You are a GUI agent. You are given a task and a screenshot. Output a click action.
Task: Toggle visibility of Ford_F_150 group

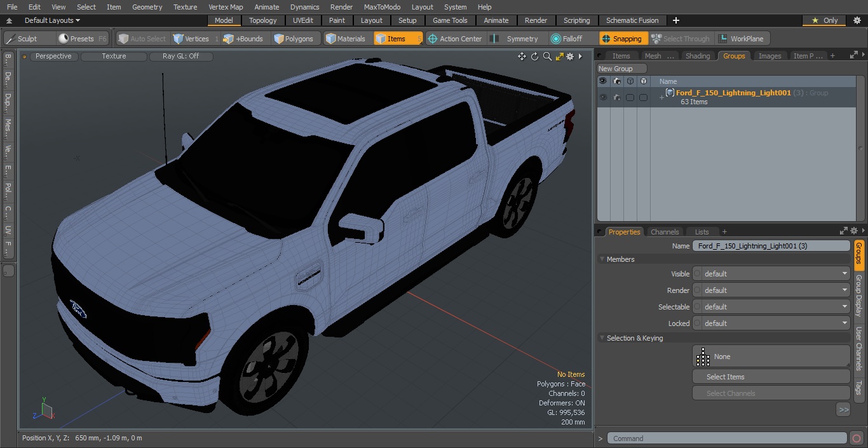tap(603, 97)
